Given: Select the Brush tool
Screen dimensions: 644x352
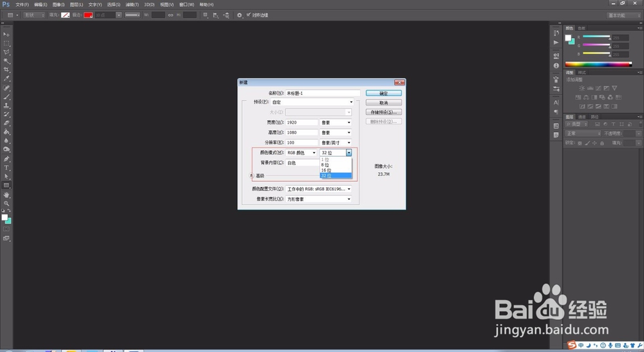Looking at the screenshot, I should point(6,97).
